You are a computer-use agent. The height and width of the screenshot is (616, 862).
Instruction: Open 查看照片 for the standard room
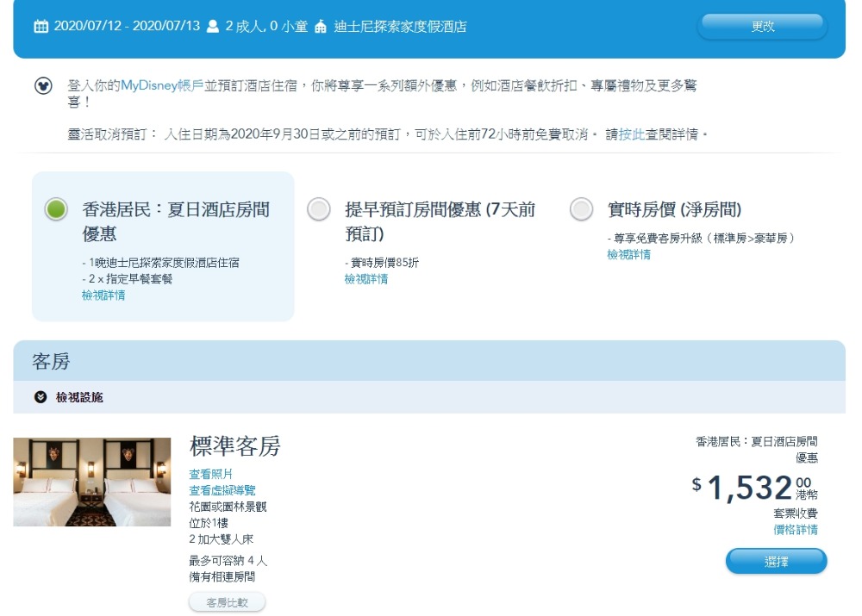click(x=211, y=474)
